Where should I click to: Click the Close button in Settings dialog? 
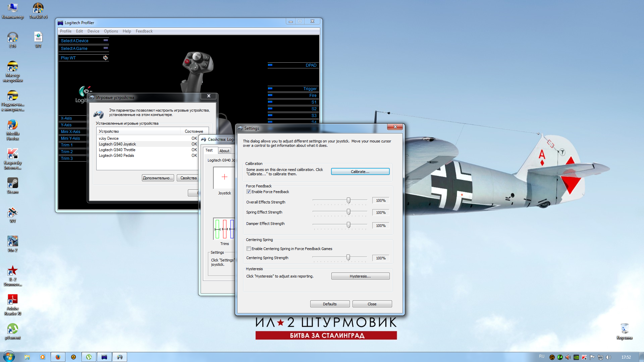[372, 304]
